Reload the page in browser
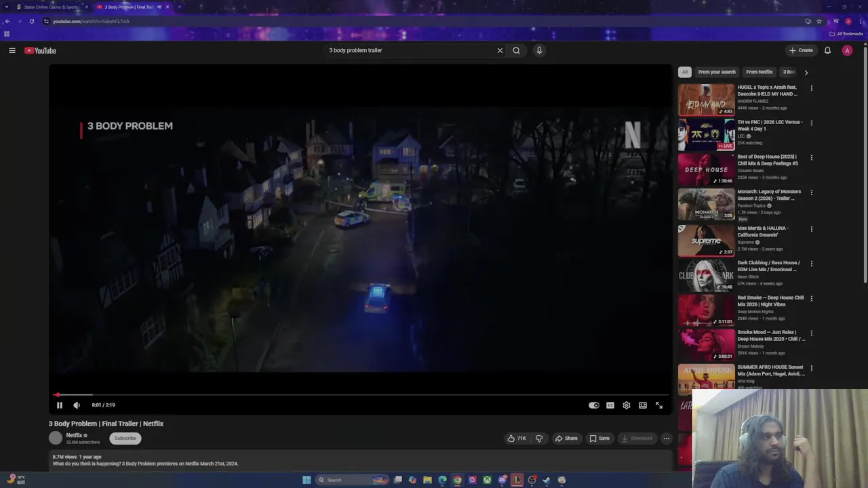868x488 pixels. [x=31, y=21]
